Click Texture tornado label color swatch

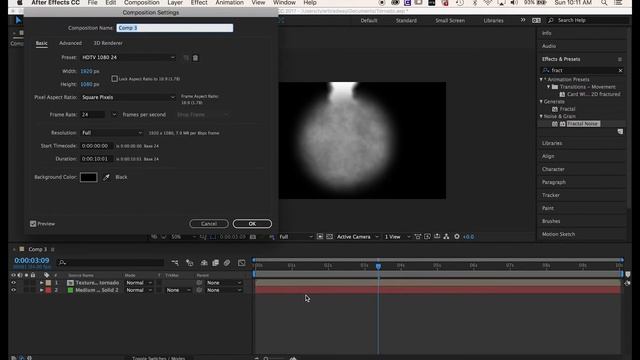48,283
